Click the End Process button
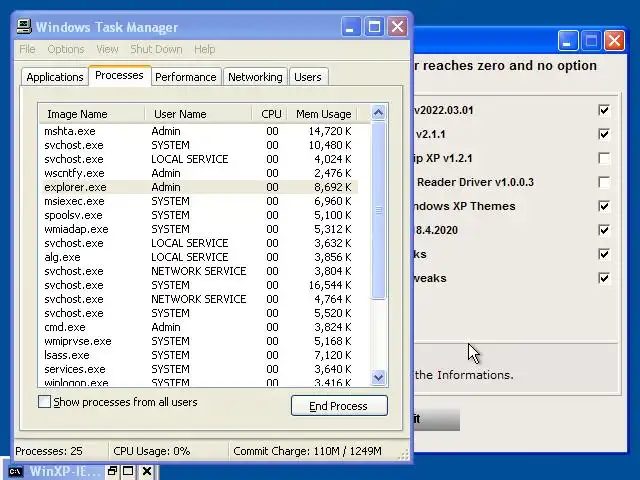 coord(339,406)
